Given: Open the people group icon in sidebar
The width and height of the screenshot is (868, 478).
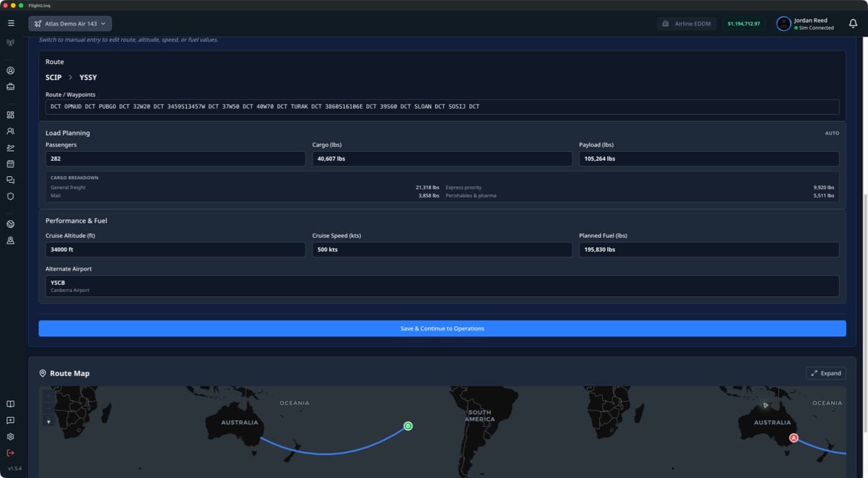Looking at the screenshot, I should (11, 131).
